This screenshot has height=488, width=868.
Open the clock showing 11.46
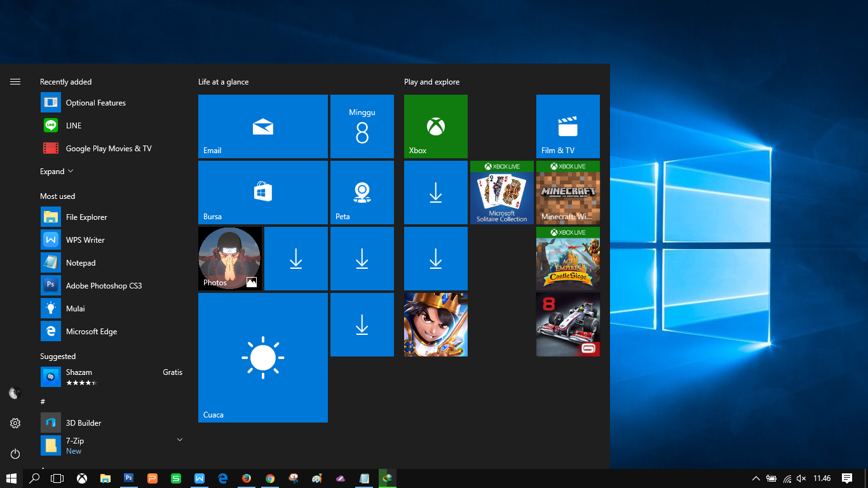822,478
